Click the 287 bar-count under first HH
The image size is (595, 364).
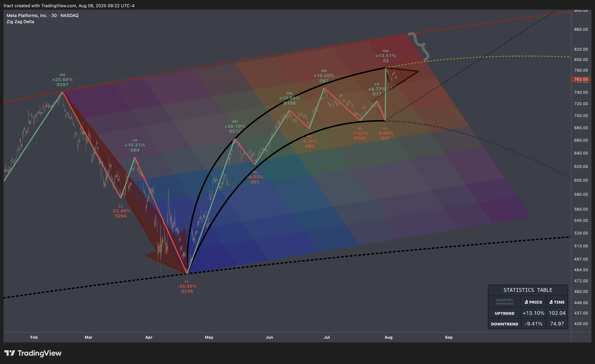[x=62, y=85]
